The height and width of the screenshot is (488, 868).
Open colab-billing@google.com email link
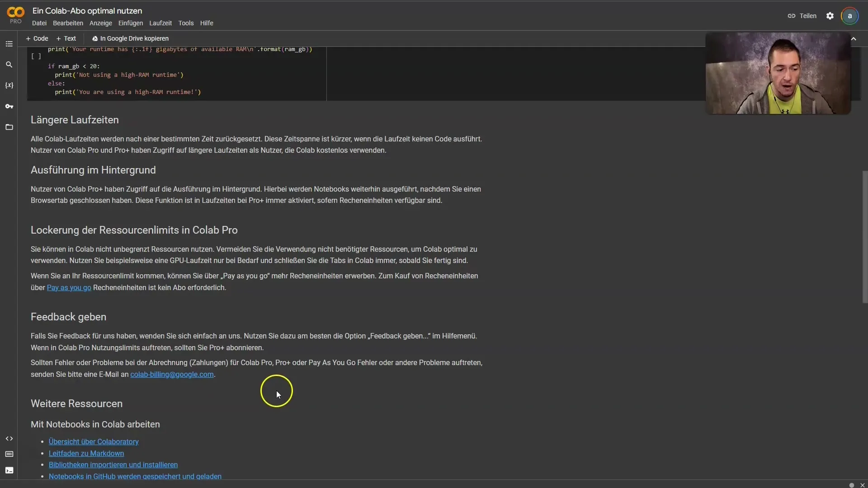pos(172,374)
